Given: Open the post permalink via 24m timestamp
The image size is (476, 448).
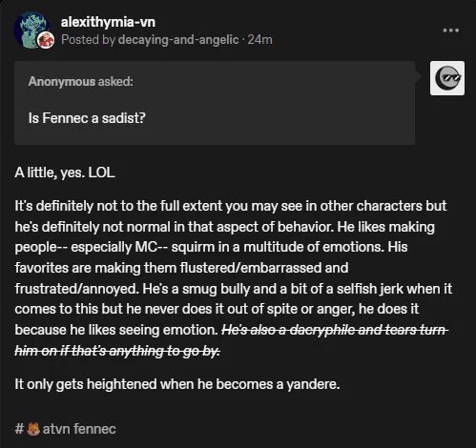Looking at the screenshot, I should pos(259,40).
